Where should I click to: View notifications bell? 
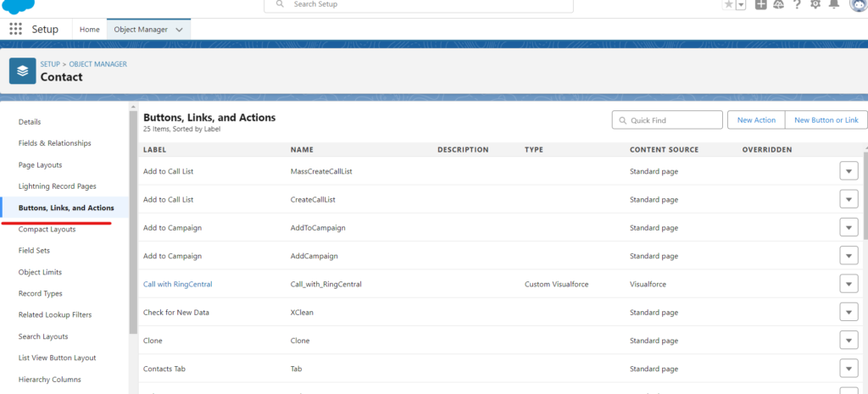[x=834, y=4]
